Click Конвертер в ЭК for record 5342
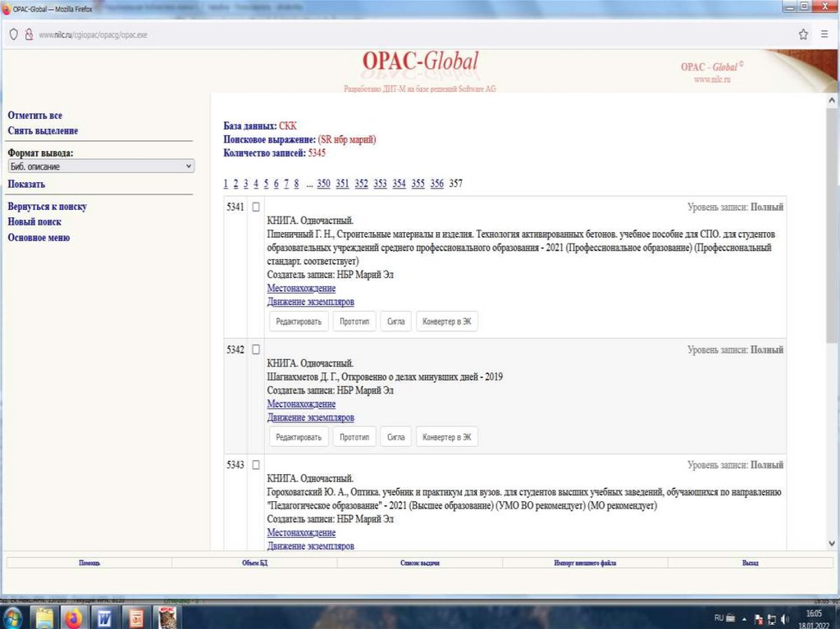 [447, 437]
